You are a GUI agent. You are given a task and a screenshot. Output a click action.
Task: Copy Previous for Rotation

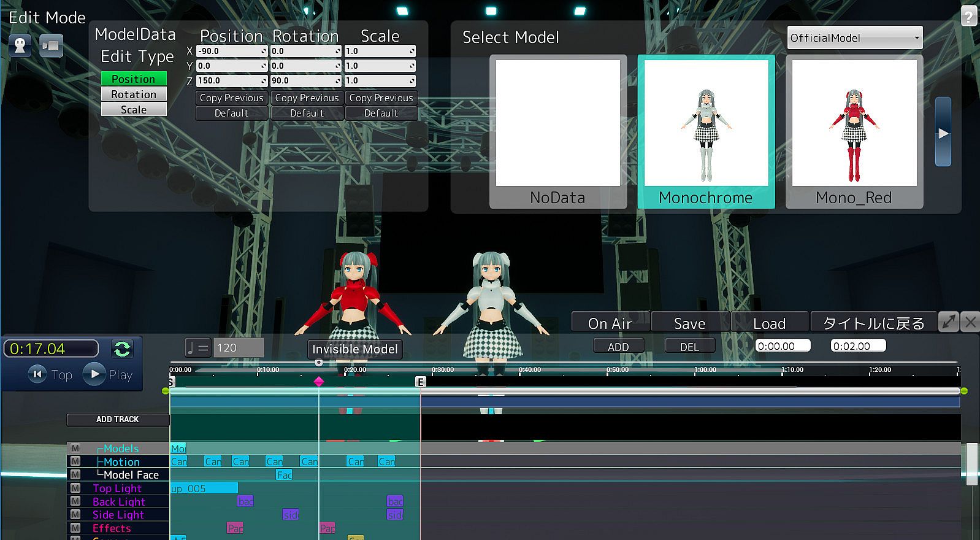(307, 98)
